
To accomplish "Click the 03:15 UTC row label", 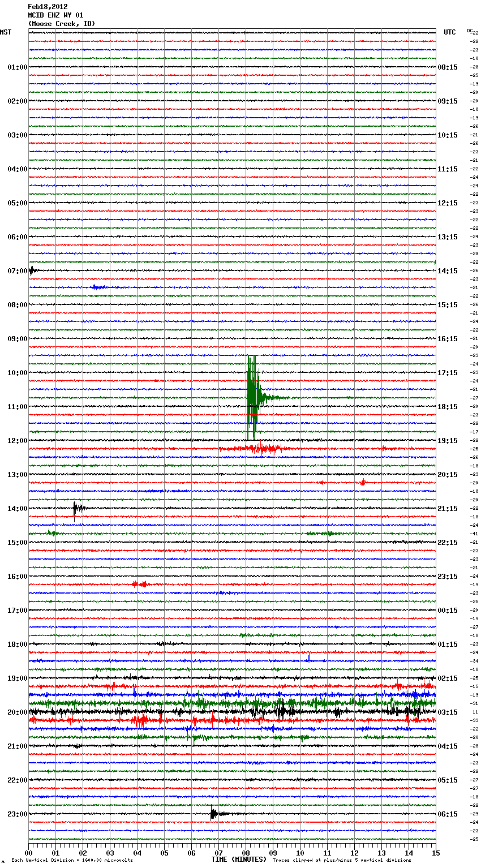I will pos(448,712).
